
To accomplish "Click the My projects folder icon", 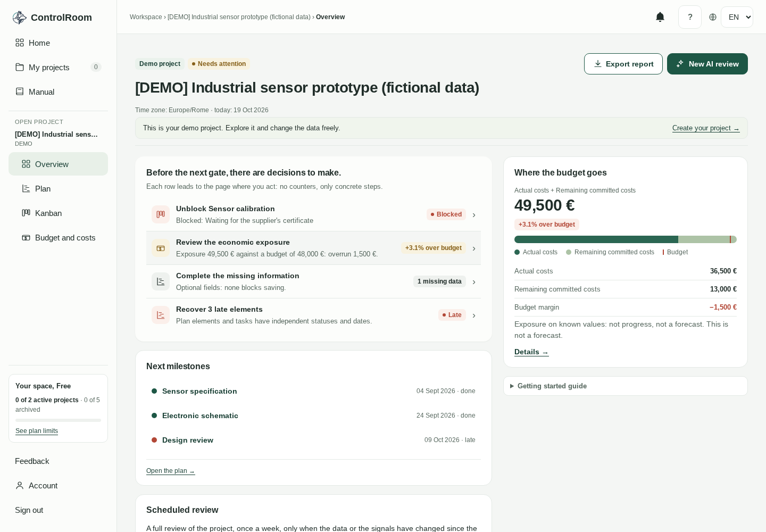I will pos(20,67).
